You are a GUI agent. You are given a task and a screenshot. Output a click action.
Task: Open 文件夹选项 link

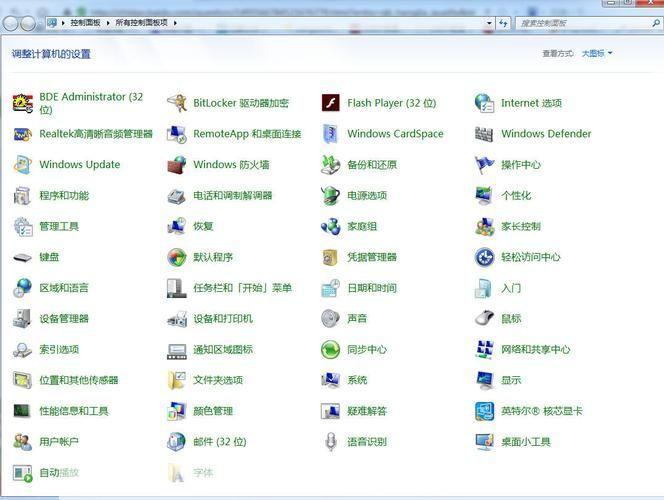(218, 380)
